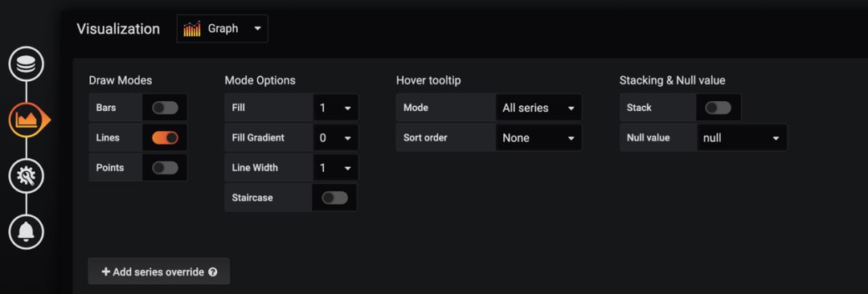Open the Alert bell icon in sidebar
Screen dimensions: 868x294
click(x=26, y=231)
